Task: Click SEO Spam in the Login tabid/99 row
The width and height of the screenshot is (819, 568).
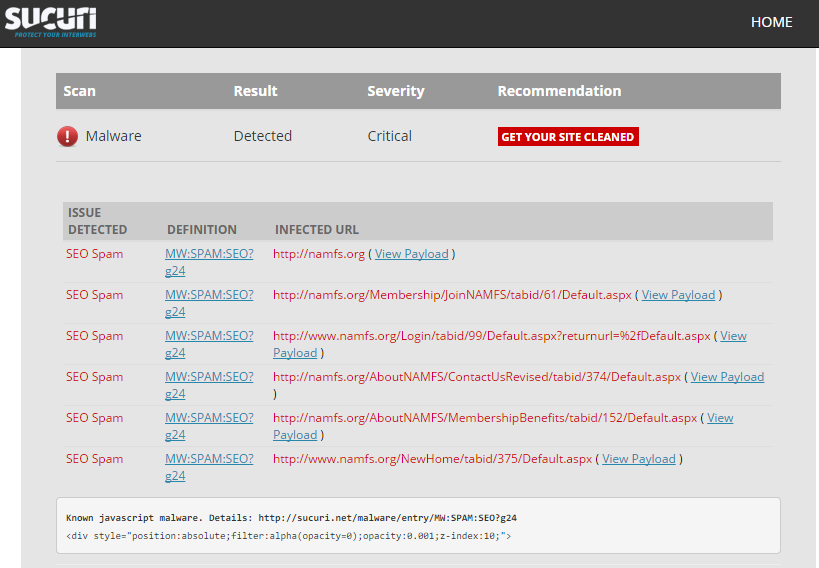Action: [95, 336]
